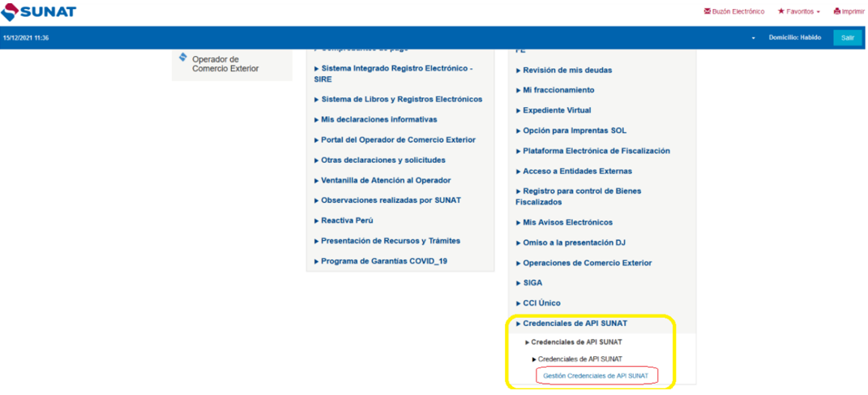
Task: Select Mis Avisos Electrónicos
Action: pyautogui.click(x=564, y=222)
